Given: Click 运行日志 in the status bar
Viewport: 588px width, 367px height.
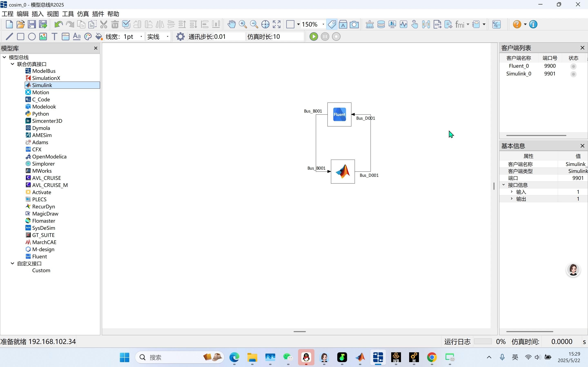Looking at the screenshot, I should [x=457, y=342].
